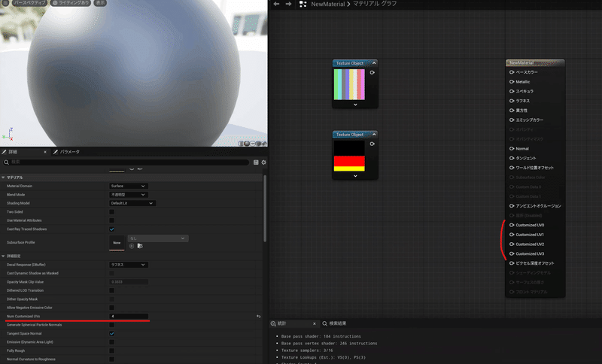The height and width of the screenshot is (364, 602).
Task: Click the Subsurface Profile None thumbnail
Action: (117, 242)
